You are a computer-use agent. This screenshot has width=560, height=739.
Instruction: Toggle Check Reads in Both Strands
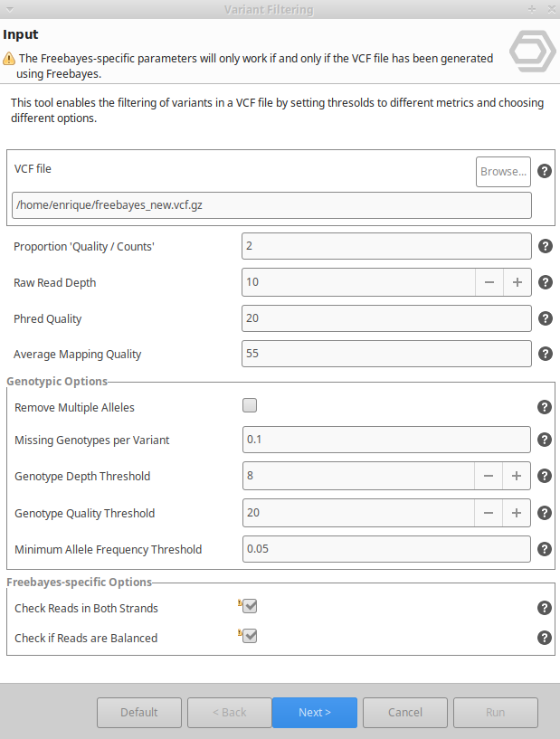point(250,607)
